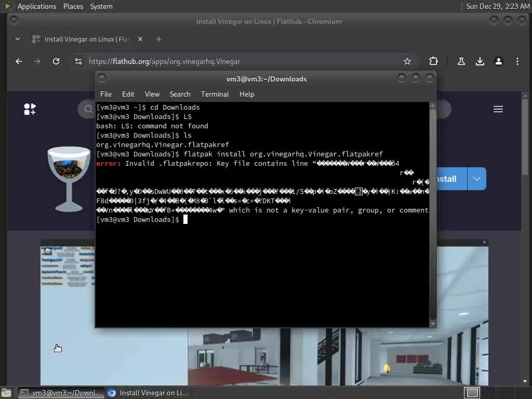Close the Install Vinegar browser tab
The width and height of the screenshot is (532, 399).
pyautogui.click(x=140, y=39)
